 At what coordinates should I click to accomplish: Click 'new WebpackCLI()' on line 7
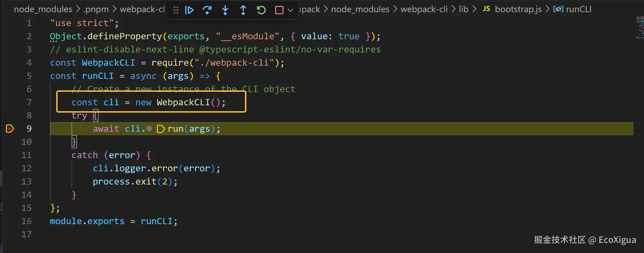tap(178, 102)
